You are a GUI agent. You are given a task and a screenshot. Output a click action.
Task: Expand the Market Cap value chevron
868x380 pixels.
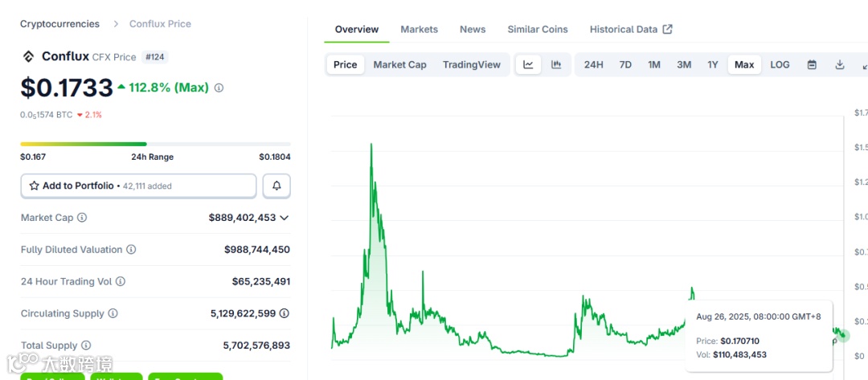pyautogui.click(x=284, y=218)
